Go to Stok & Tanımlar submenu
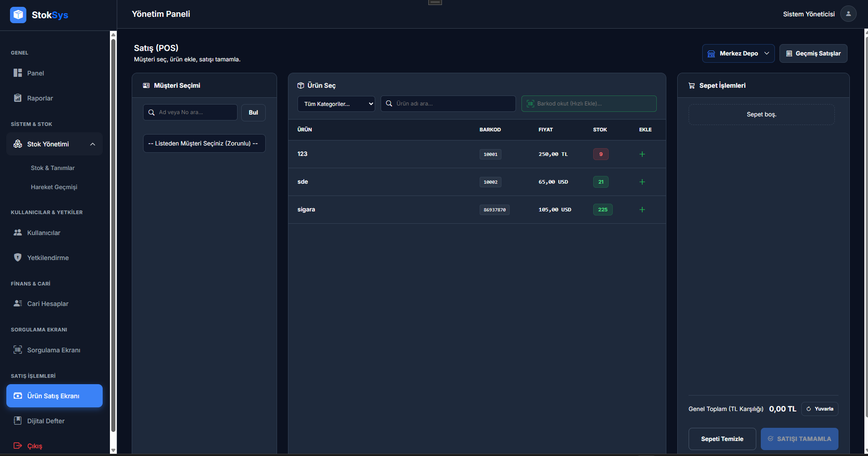This screenshot has height=456, width=868. 53,168
